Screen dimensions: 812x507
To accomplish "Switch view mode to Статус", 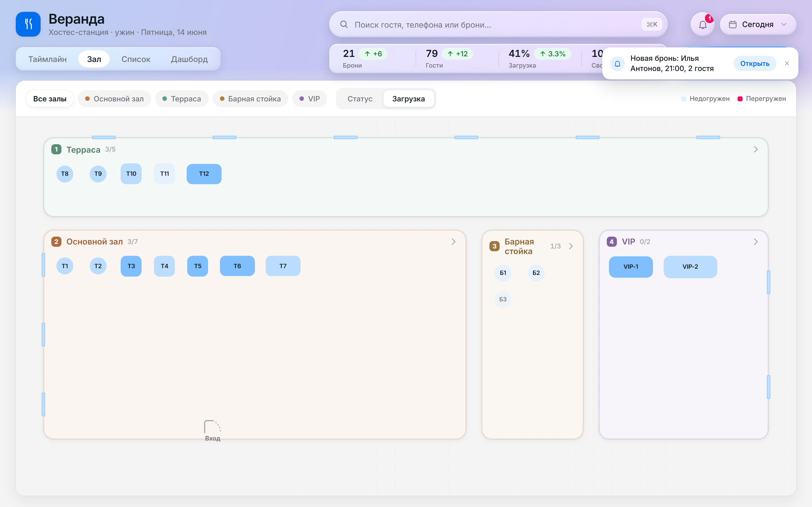I will pyautogui.click(x=360, y=99).
